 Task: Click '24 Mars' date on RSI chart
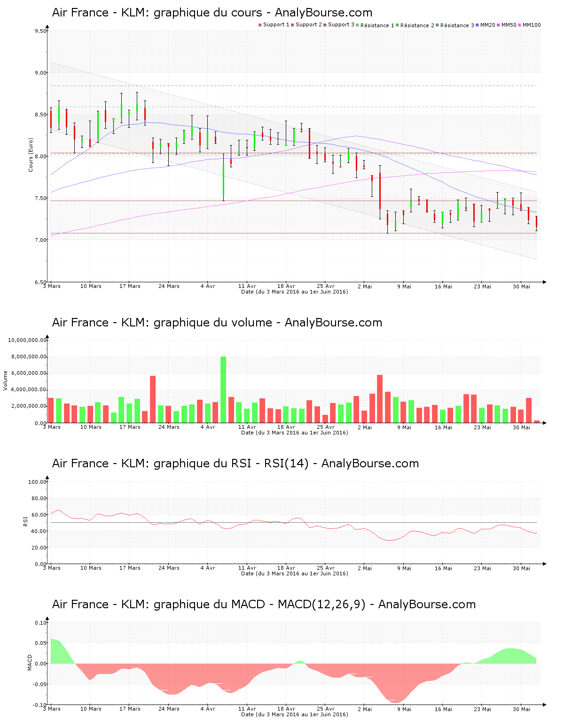(x=169, y=568)
